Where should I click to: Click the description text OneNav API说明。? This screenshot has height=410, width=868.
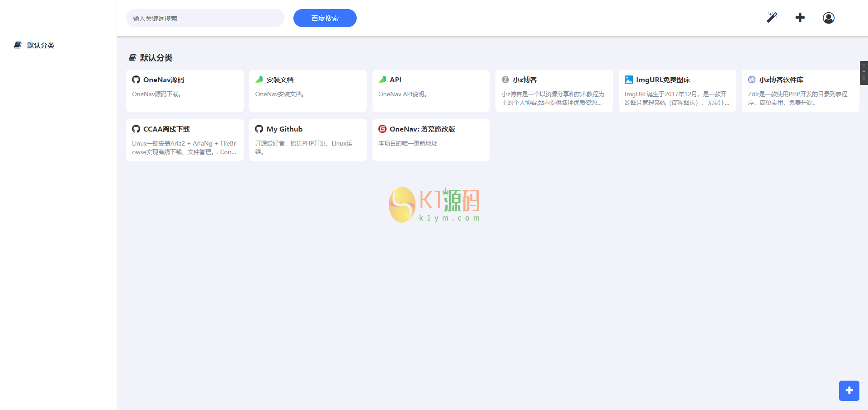point(403,94)
